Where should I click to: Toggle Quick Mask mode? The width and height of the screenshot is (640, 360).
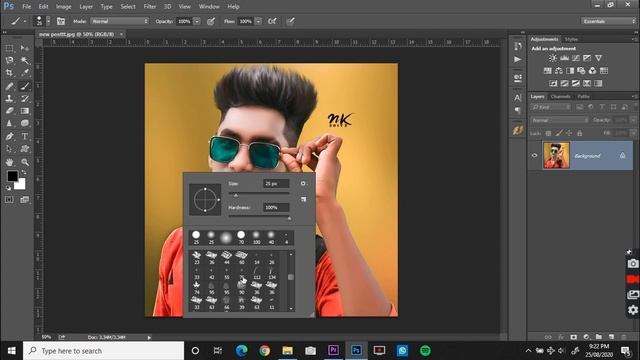[9, 200]
